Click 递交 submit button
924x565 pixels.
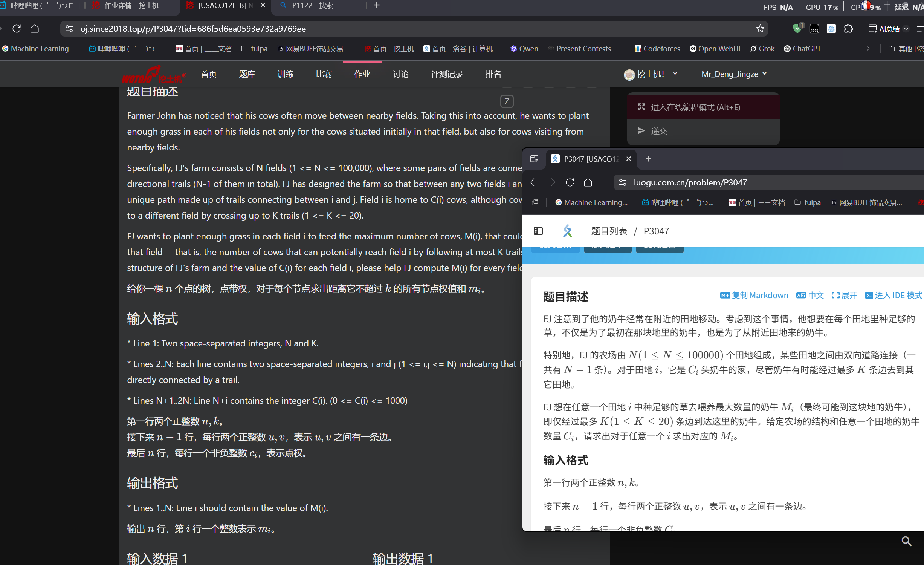(658, 131)
